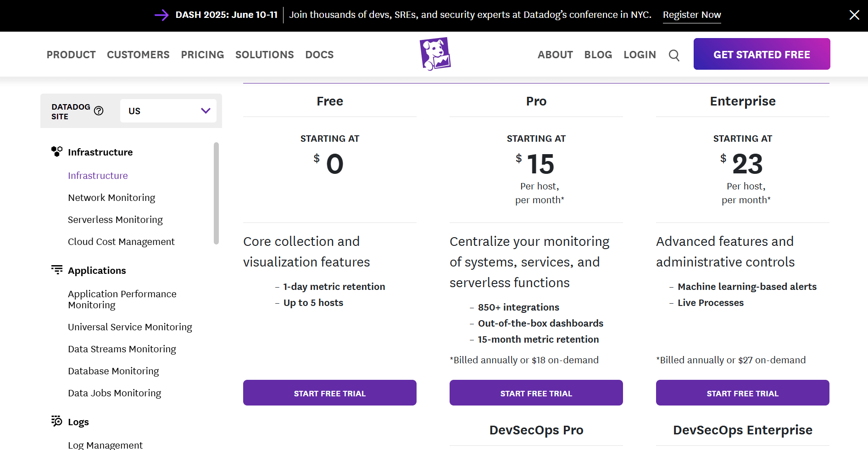Open the SOLUTIONS dropdown
This screenshot has width=868, height=450.
point(264,54)
